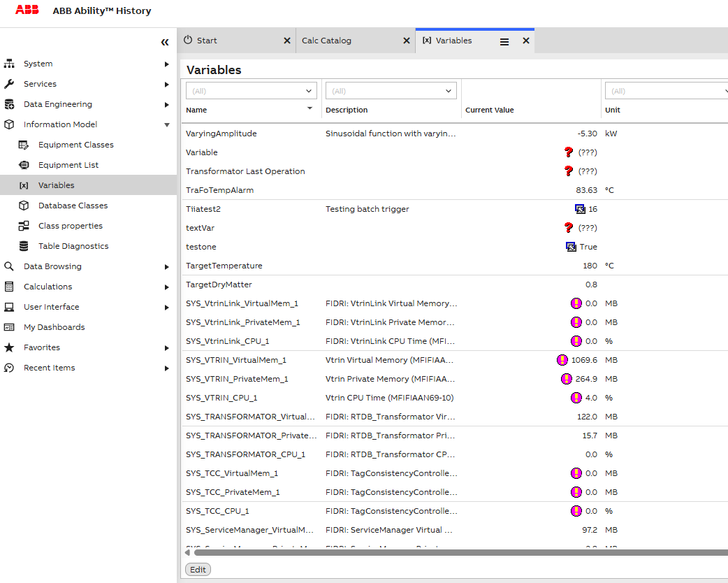The image size is (728, 583).
Task: Click warning icon in SYS_TCC_CPU_1 row
Action: pos(576,511)
